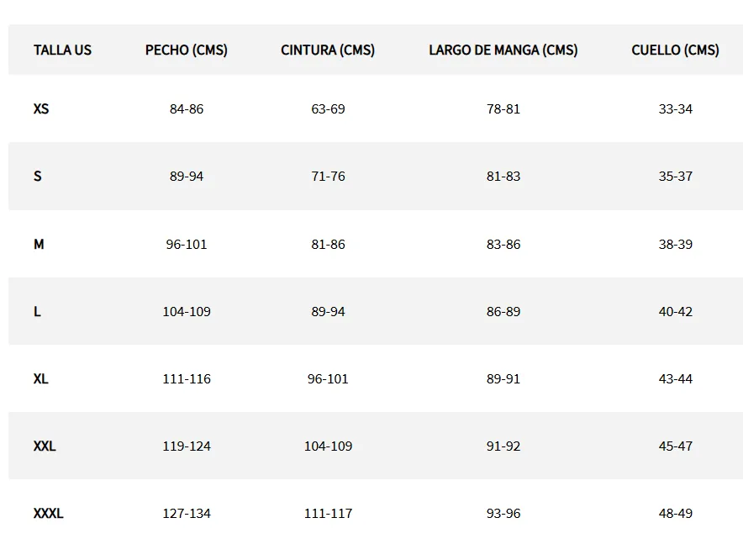Select the XL waist value 96-101
This screenshot has height=560, width=743.
(328, 379)
